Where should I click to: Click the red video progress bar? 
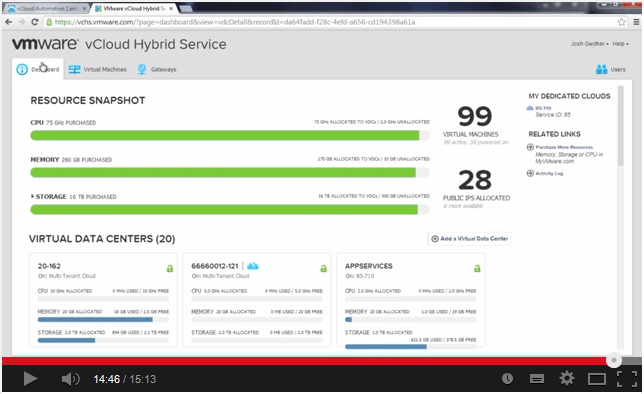point(304,361)
